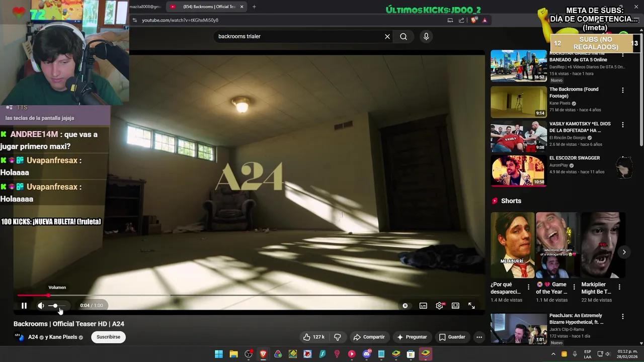Open site settings icon in address bar
The width and height of the screenshot is (644, 362).
pos(134,20)
